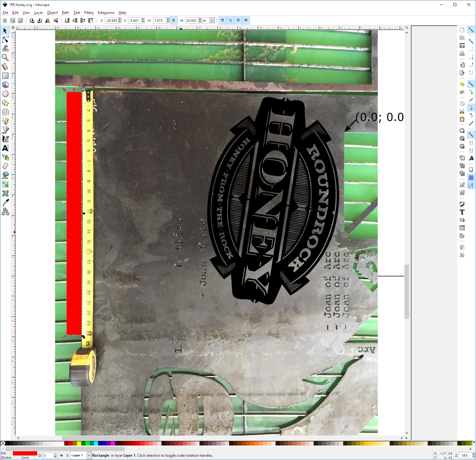Screen dimensions: 476x460
Task: Toggle current layer visibility eye
Action: (62, 455)
